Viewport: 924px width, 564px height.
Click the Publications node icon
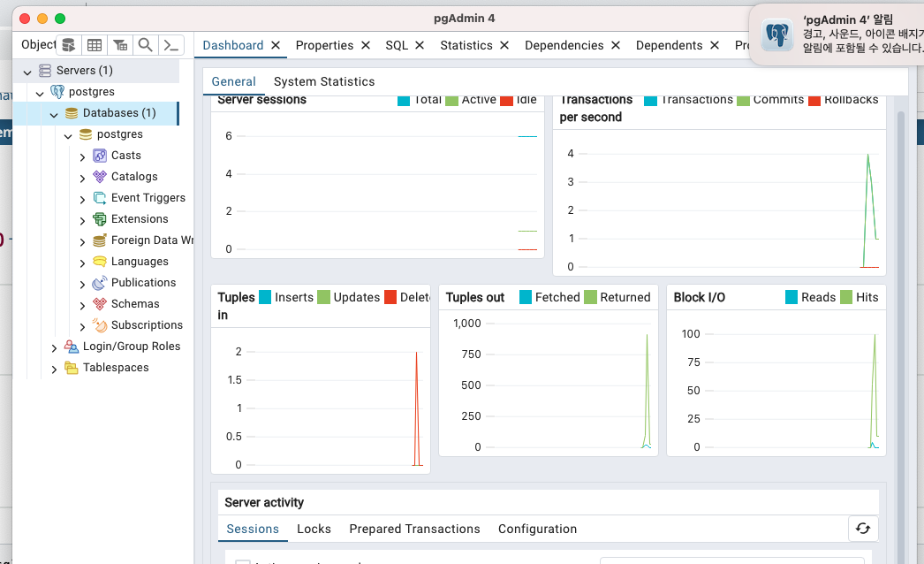(x=100, y=283)
